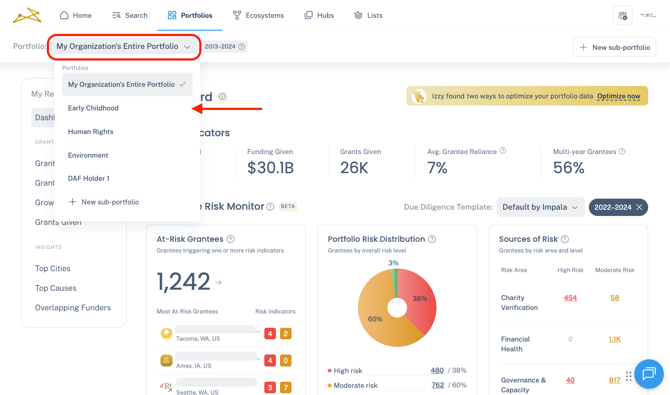Open the Search tab
Screen dimensions: 670x395
[x=130, y=15]
